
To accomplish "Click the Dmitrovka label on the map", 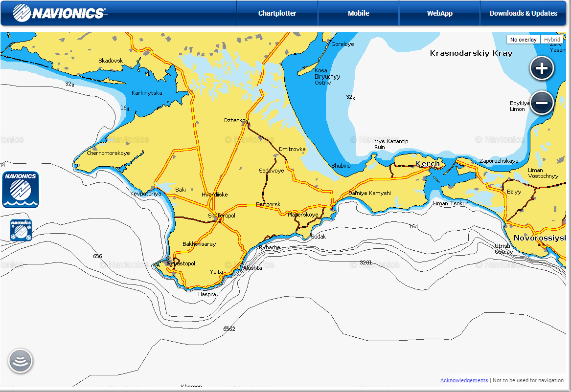I will 292,149.
